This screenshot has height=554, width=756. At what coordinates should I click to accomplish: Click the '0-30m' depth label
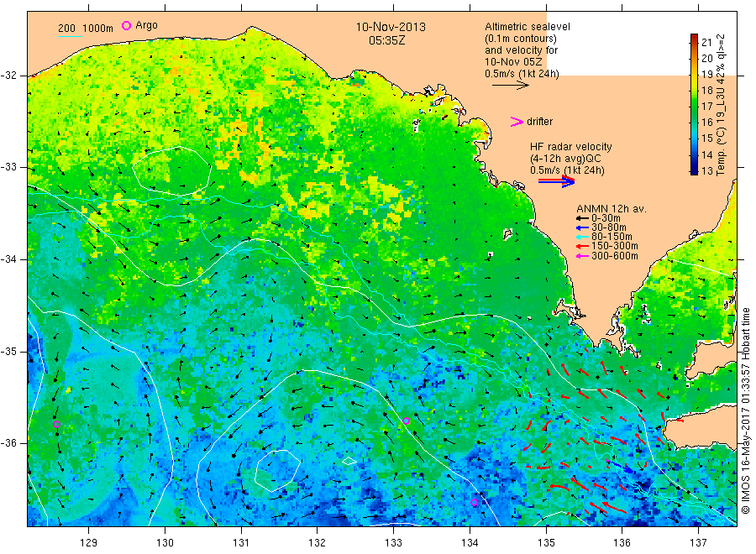606,218
